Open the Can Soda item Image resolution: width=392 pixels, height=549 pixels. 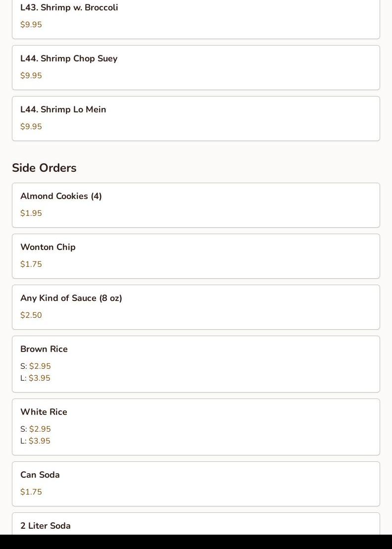(40, 475)
